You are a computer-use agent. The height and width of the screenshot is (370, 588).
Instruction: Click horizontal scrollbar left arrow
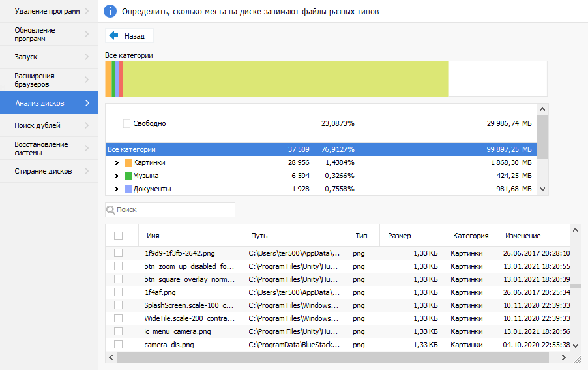(x=111, y=357)
